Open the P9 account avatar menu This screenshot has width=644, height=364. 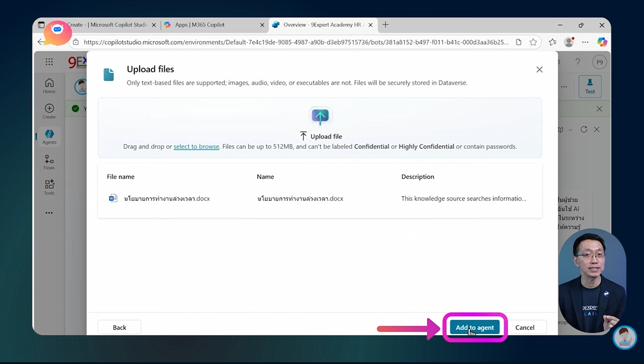[599, 61]
